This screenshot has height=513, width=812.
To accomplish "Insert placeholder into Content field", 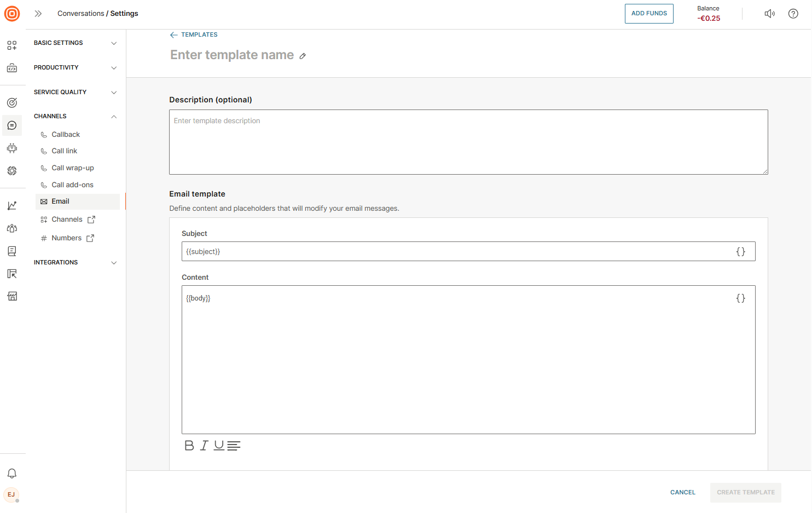I will (740, 298).
